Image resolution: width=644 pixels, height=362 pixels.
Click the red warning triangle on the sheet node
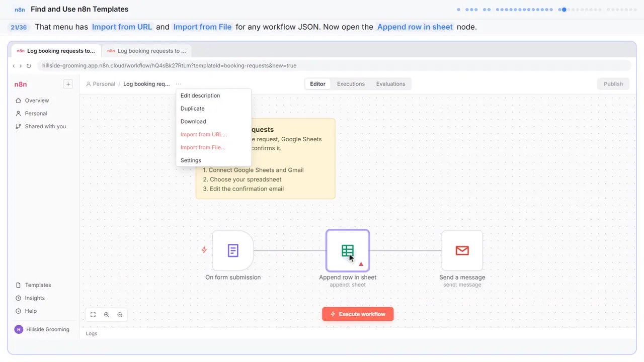[361, 263]
